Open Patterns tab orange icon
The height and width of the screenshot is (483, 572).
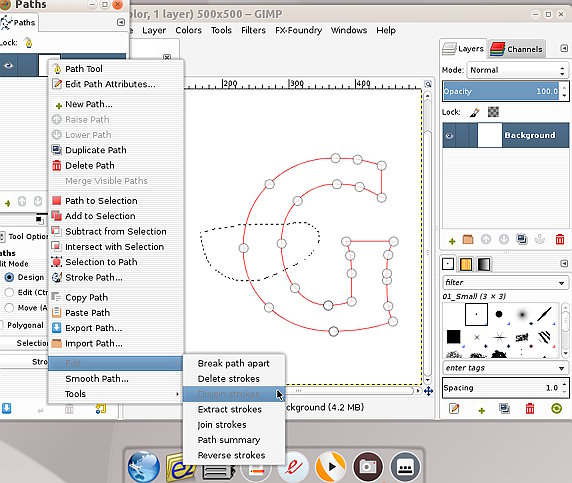click(466, 264)
